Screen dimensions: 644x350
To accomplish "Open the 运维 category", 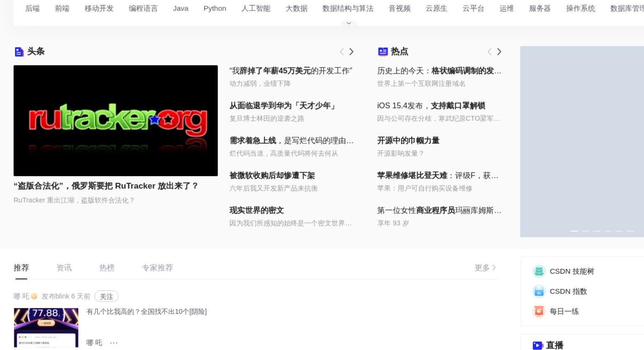I will (506, 8).
